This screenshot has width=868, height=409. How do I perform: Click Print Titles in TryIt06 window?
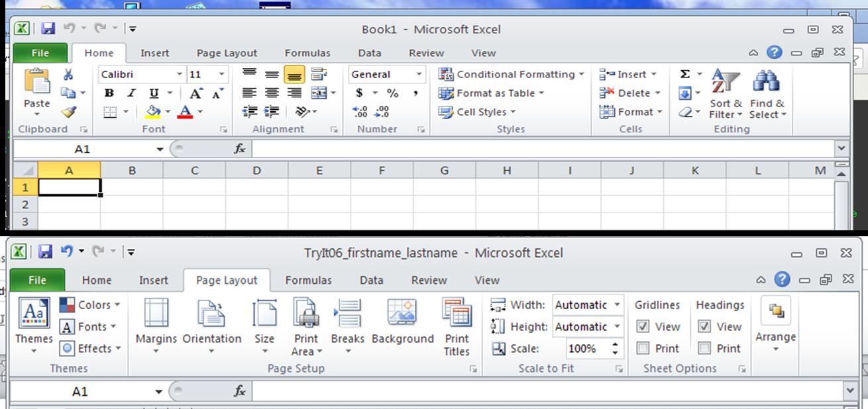coord(457,326)
